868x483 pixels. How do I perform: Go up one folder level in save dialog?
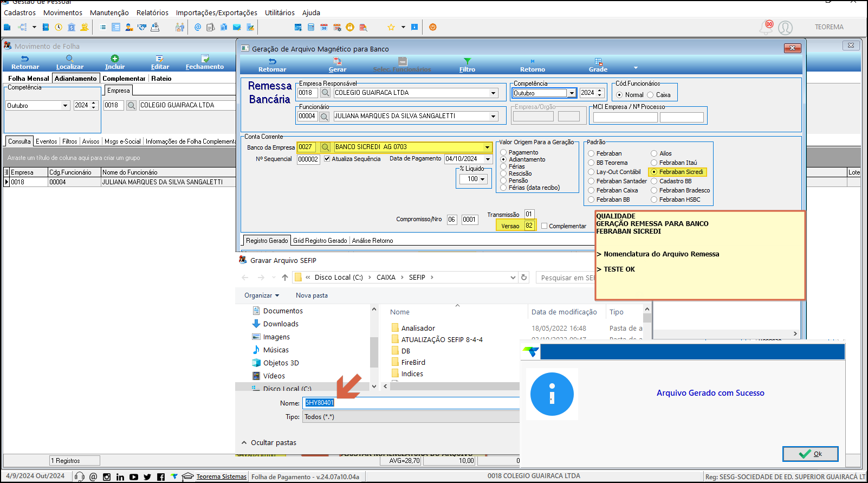pos(285,278)
